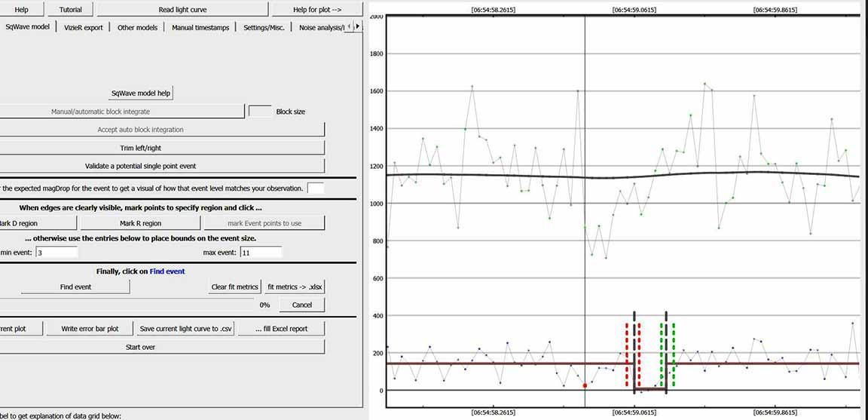
Task: Focus the Block size input box
Action: pyautogui.click(x=260, y=111)
